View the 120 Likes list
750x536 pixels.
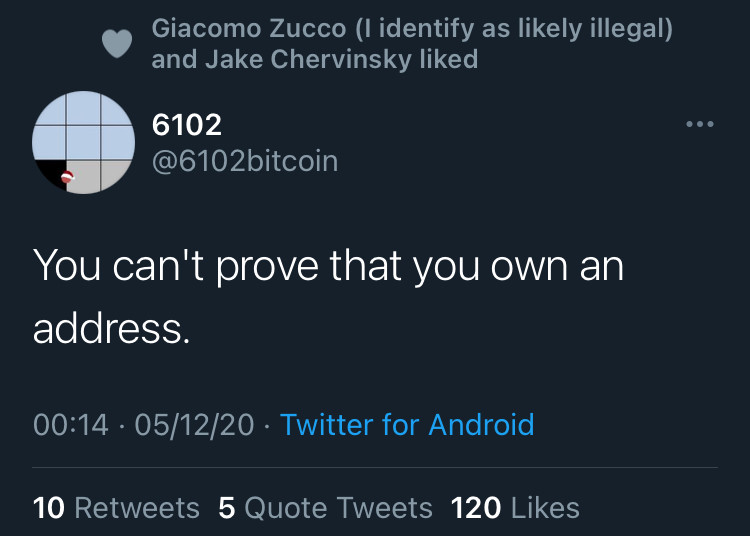pos(515,507)
